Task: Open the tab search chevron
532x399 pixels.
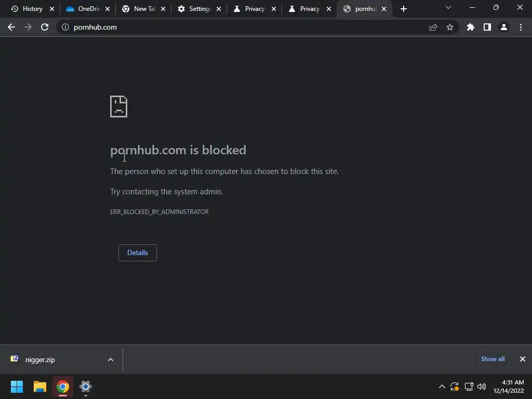Action: point(448,7)
